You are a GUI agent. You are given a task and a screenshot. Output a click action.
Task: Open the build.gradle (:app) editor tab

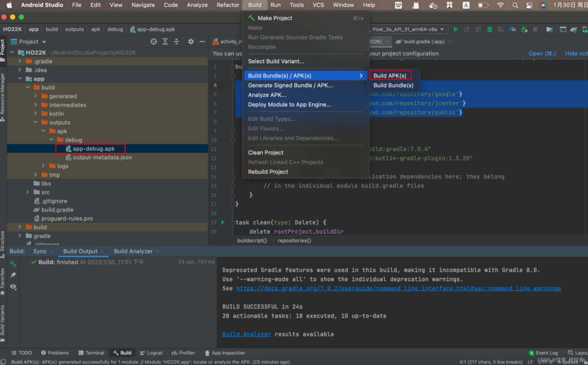click(x=424, y=42)
